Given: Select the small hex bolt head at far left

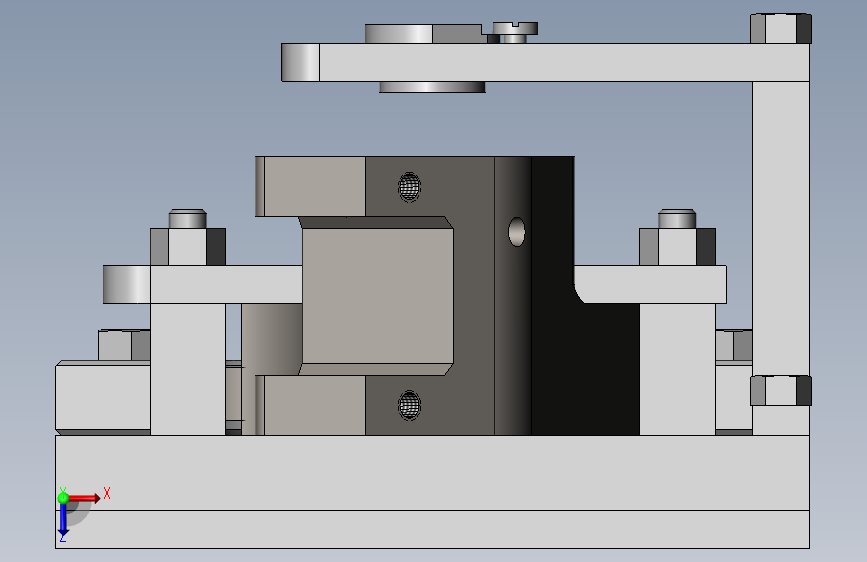Looking at the screenshot, I should click(124, 345).
